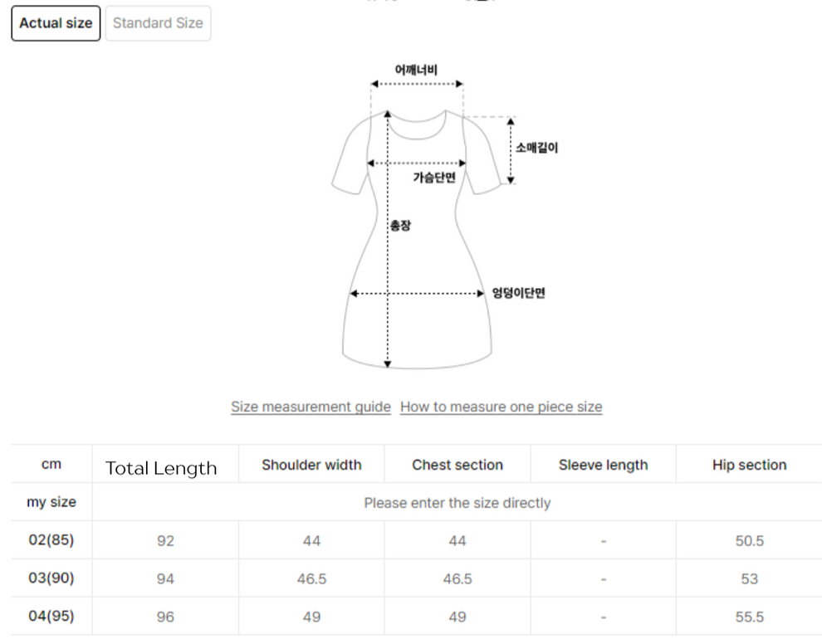Image resolution: width=822 pixels, height=644 pixels.
Task: Select the 가슴단면 chest label on diagram
Action: point(435,177)
